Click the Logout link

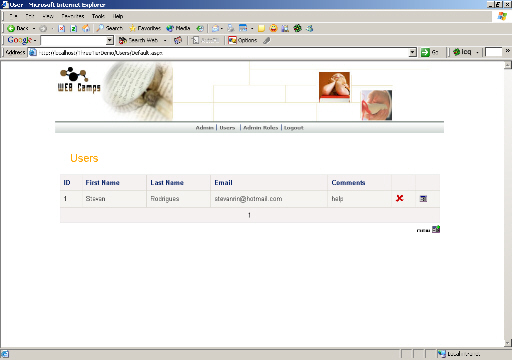[294, 128]
